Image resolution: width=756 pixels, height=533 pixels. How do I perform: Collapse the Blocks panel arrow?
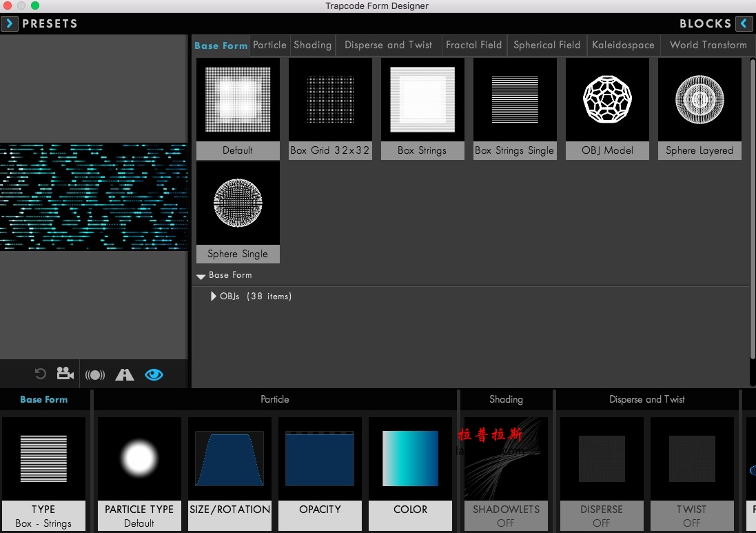[x=744, y=23]
